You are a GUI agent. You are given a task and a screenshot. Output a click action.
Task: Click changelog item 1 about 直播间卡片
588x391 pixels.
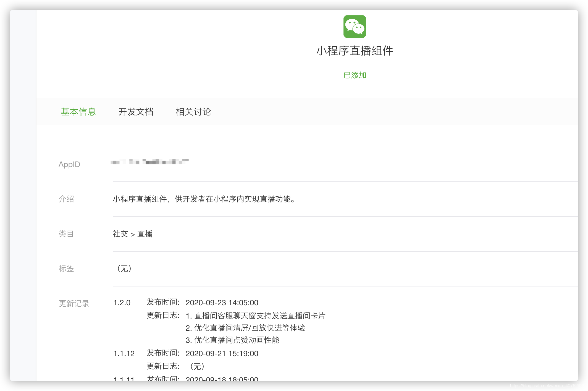click(255, 316)
